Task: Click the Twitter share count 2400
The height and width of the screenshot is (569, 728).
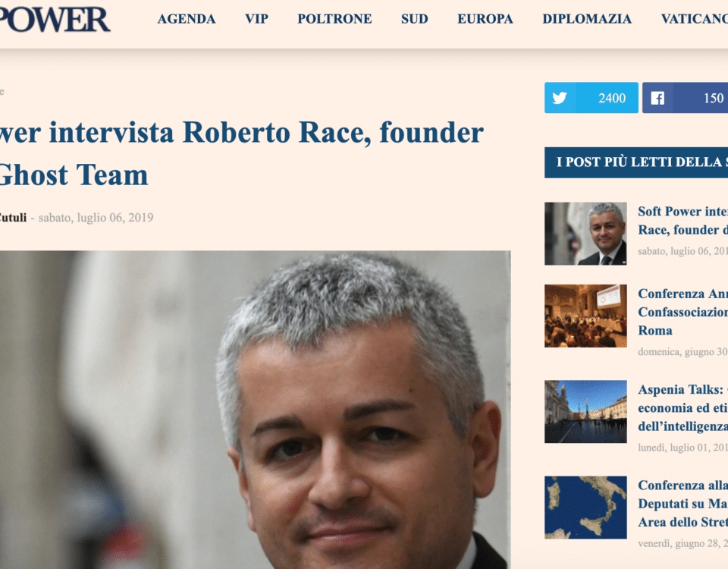Action: (611, 98)
